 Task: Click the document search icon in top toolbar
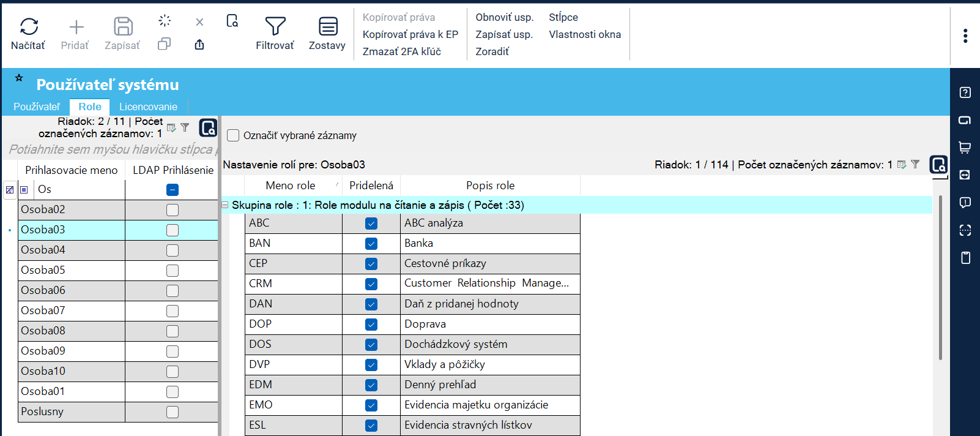[232, 21]
